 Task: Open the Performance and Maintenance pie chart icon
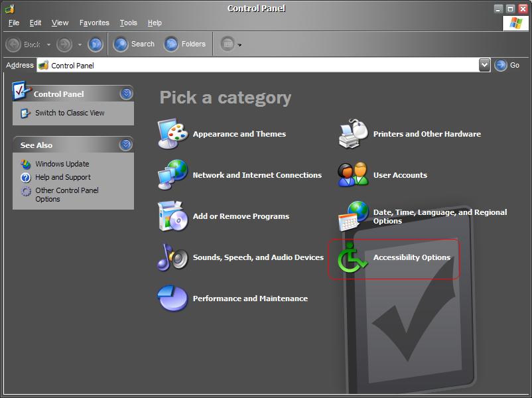(172, 298)
